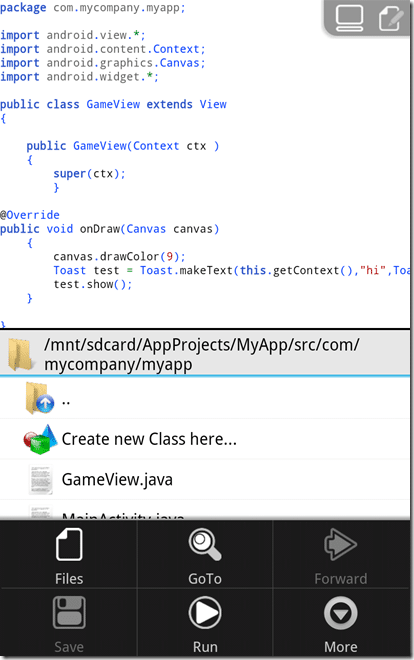The image size is (414, 660).
Task: Go up to parent folder
Action: (x=205, y=398)
